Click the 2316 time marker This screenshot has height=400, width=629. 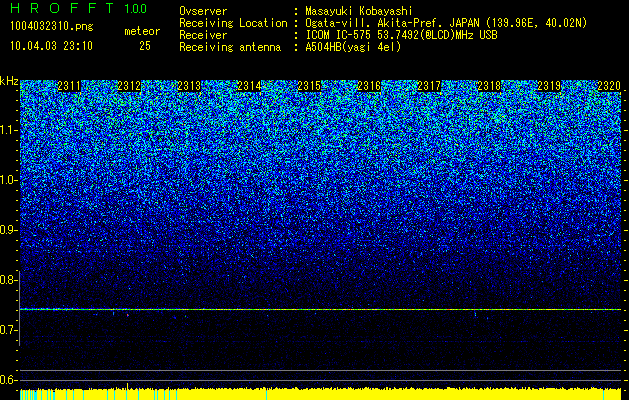click(369, 86)
